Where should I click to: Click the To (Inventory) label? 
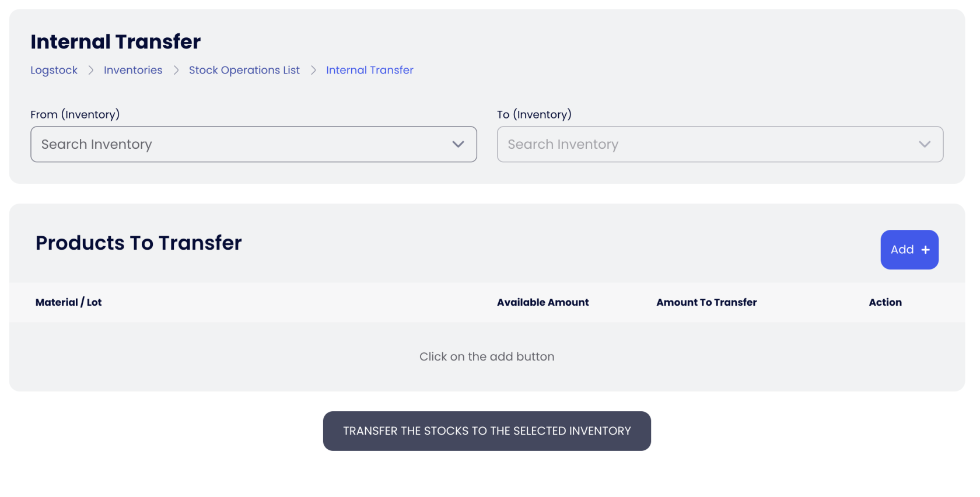pos(534,114)
